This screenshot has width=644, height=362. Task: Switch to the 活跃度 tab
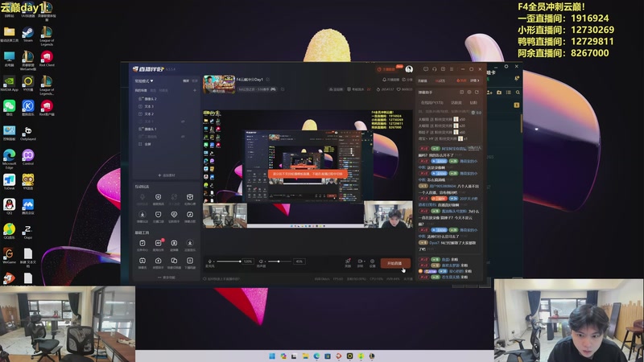(x=456, y=103)
